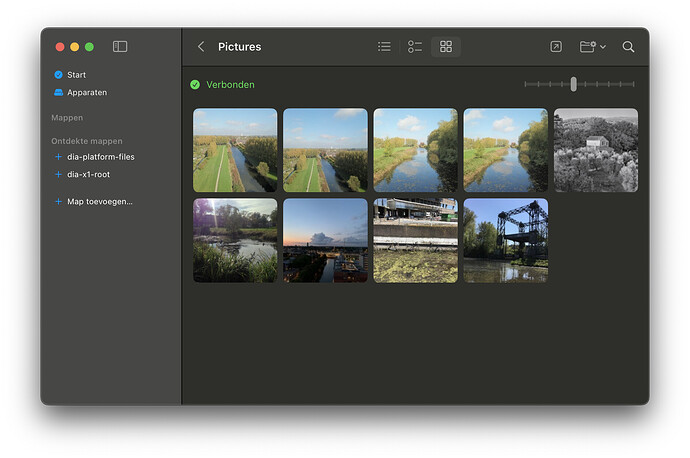The width and height of the screenshot is (690, 458).
Task: Go back using the chevron arrow
Action: (x=201, y=47)
